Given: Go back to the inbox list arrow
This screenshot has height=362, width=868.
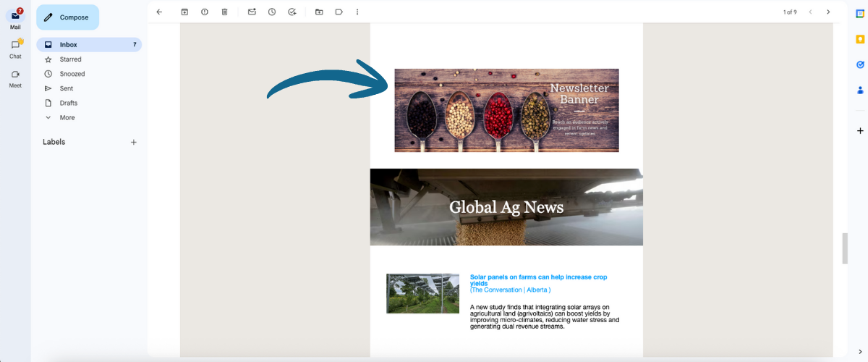Looking at the screenshot, I should (159, 12).
